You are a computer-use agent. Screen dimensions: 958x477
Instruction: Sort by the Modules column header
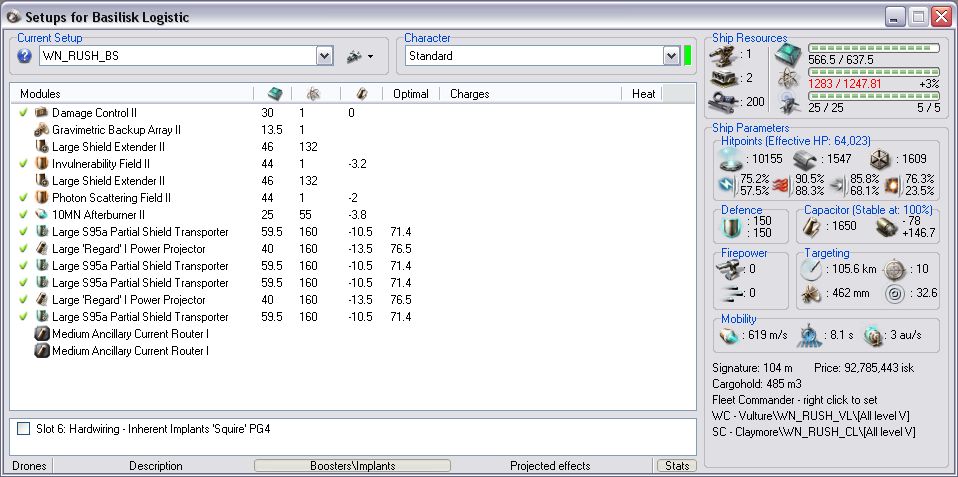(x=40, y=94)
